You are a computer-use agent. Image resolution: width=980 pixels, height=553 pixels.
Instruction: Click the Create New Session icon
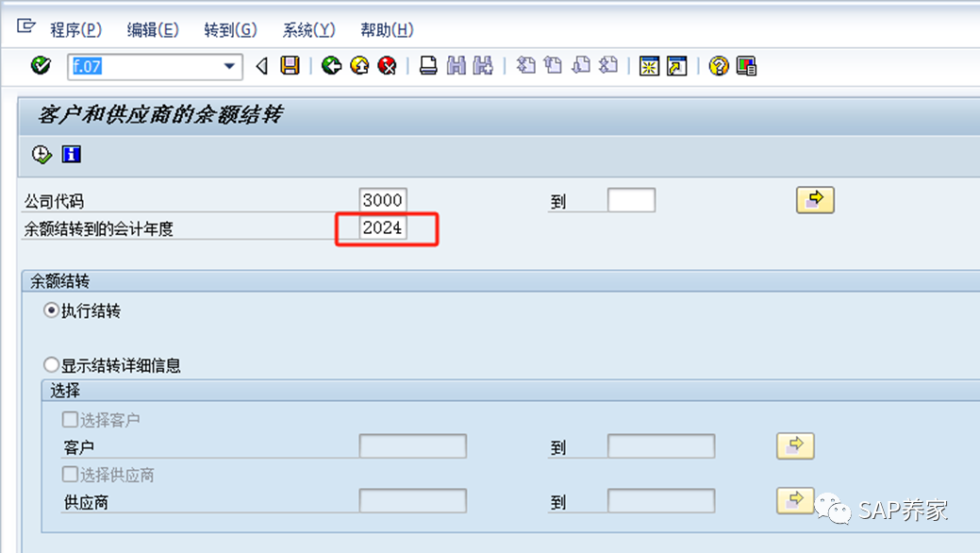(x=649, y=66)
